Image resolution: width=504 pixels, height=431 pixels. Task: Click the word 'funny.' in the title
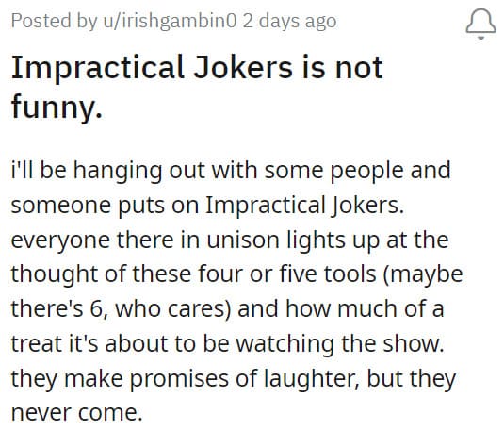[57, 108]
